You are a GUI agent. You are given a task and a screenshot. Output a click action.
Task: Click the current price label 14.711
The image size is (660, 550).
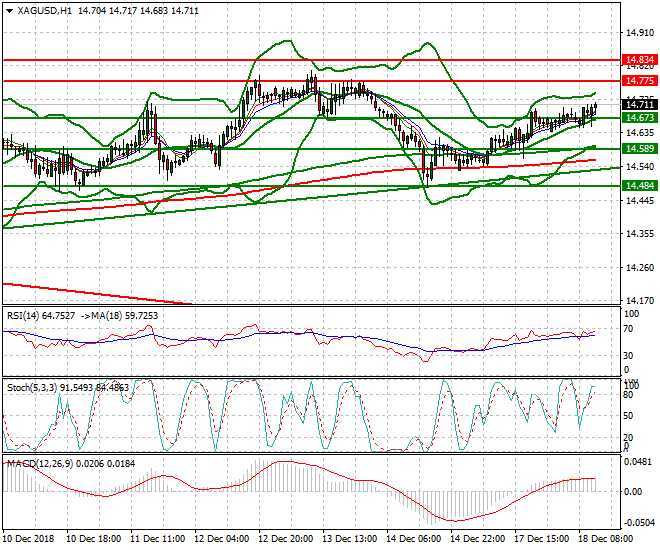[x=639, y=104]
